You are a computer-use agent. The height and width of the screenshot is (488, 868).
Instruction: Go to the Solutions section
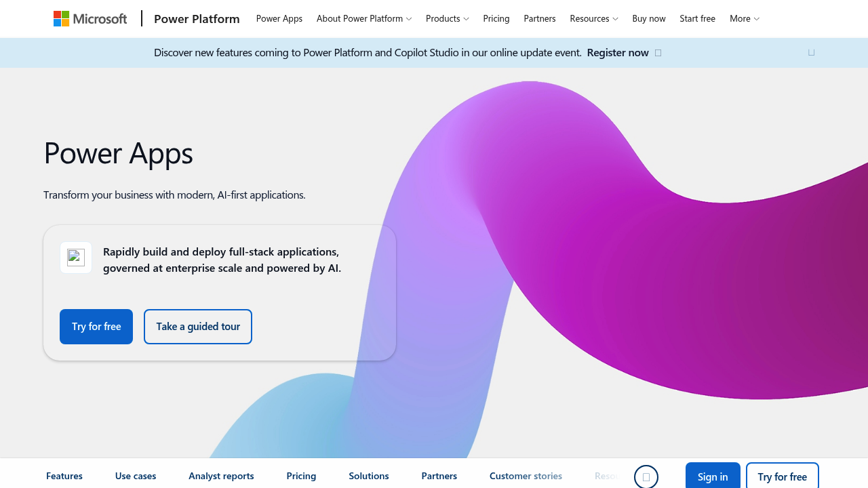[x=369, y=476]
